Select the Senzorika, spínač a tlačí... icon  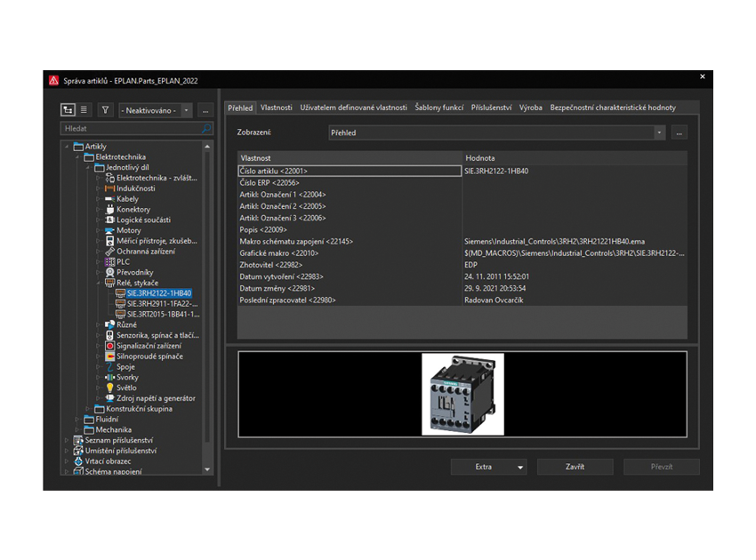[110, 335]
